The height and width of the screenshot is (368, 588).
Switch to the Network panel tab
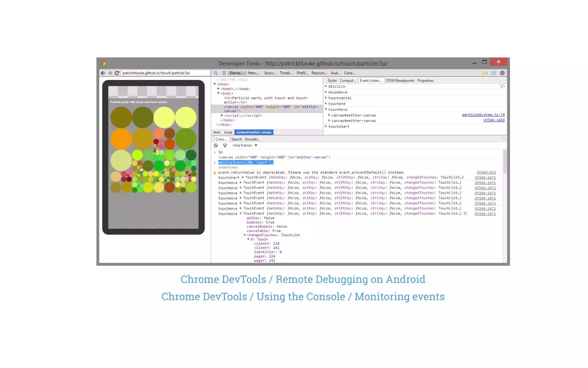(253, 73)
